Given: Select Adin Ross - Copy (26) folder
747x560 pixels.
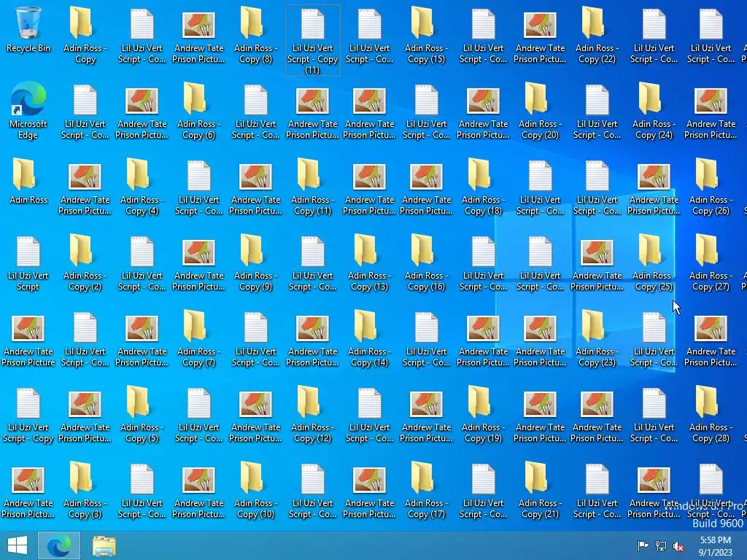Looking at the screenshot, I should tap(711, 187).
